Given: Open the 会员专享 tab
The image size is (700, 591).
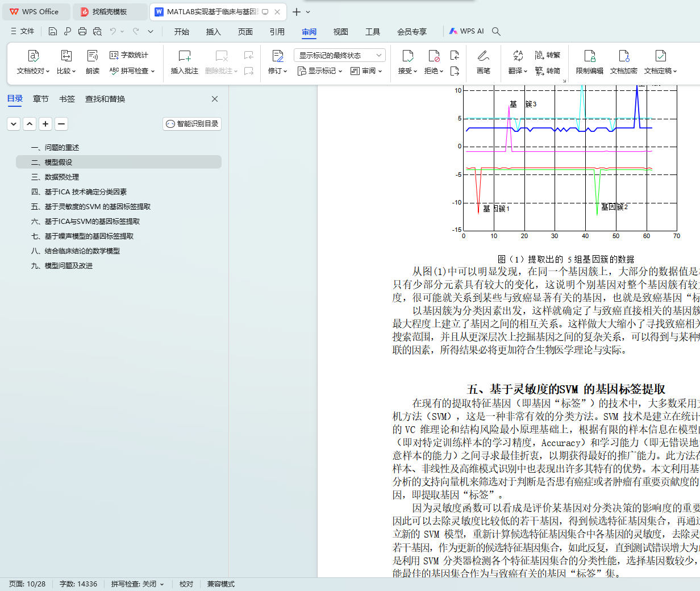Looking at the screenshot, I should 412,32.
